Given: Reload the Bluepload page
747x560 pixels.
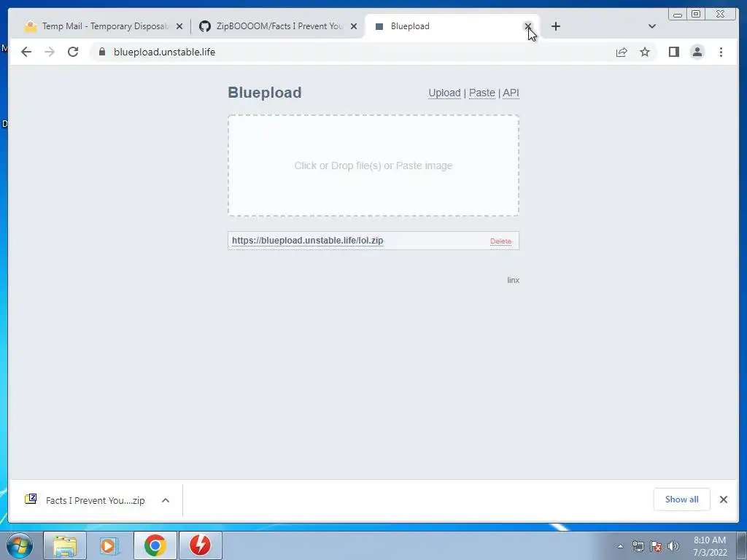Looking at the screenshot, I should (x=73, y=52).
